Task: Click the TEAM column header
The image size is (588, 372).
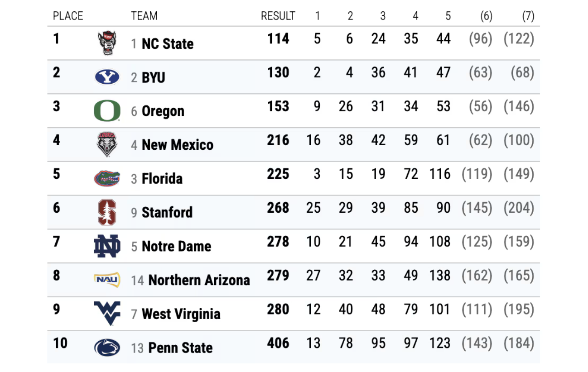Action: (x=144, y=16)
